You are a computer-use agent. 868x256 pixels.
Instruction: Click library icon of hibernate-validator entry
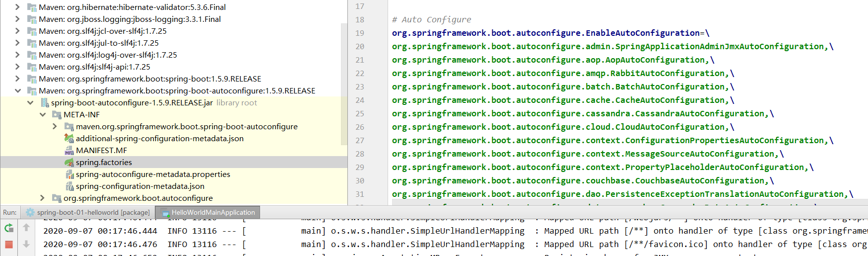pyautogui.click(x=32, y=7)
